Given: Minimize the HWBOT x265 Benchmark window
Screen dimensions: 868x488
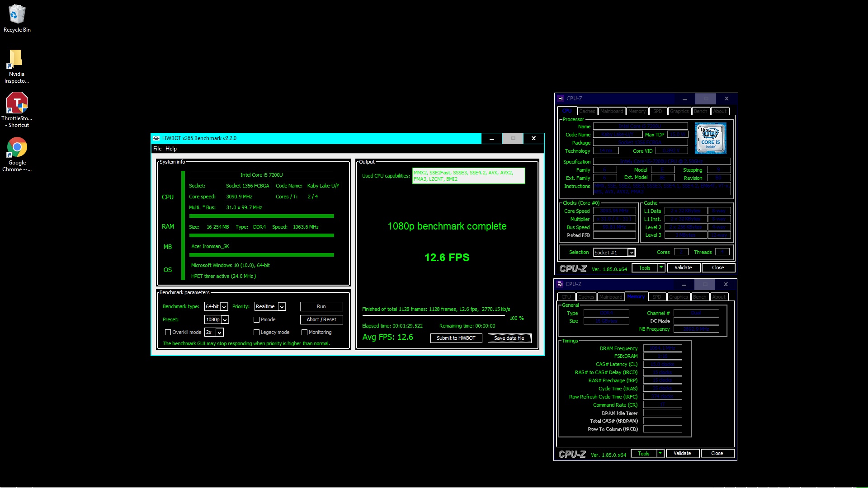Looking at the screenshot, I should (x=492, y=138).
